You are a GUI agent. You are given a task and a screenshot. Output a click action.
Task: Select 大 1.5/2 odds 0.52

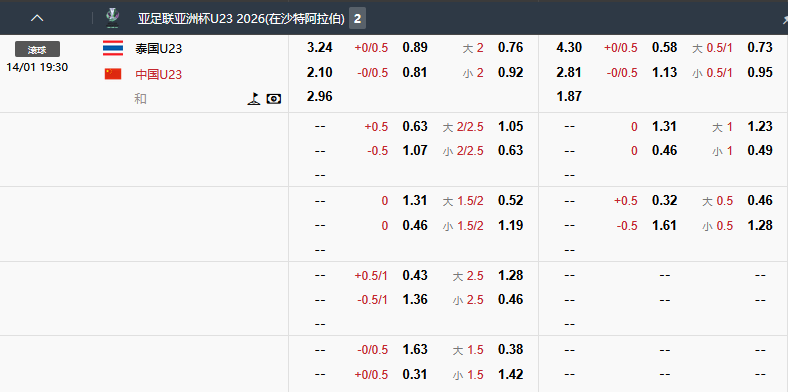pyautogui.click(x=511, y=201)
